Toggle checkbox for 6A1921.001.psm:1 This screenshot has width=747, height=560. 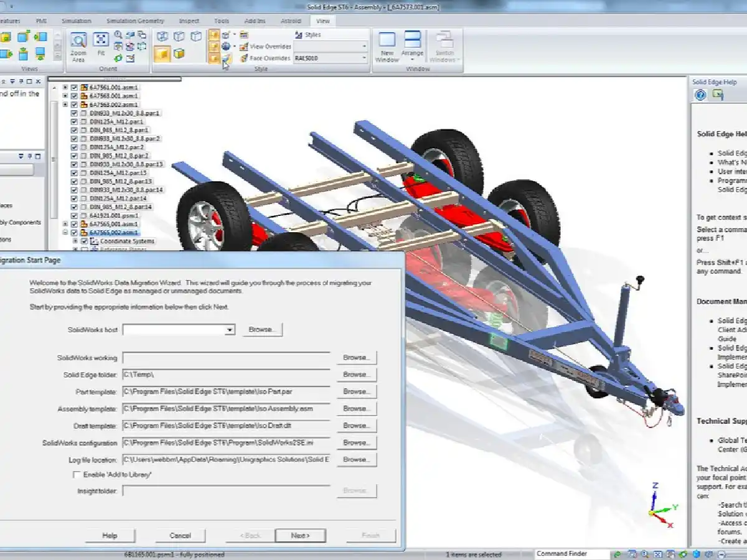pos(75,215)
